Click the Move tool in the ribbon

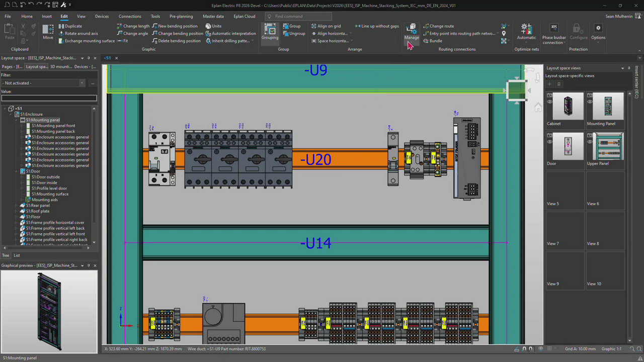tap(48, 31)
